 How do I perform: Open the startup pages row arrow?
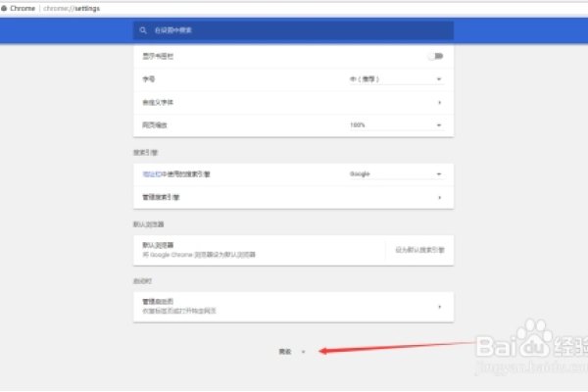(439, 307)
